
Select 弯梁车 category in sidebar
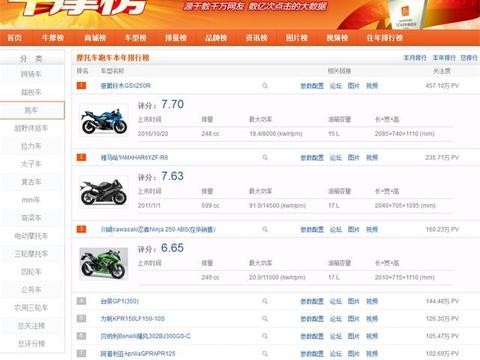(x=31, y=218)
